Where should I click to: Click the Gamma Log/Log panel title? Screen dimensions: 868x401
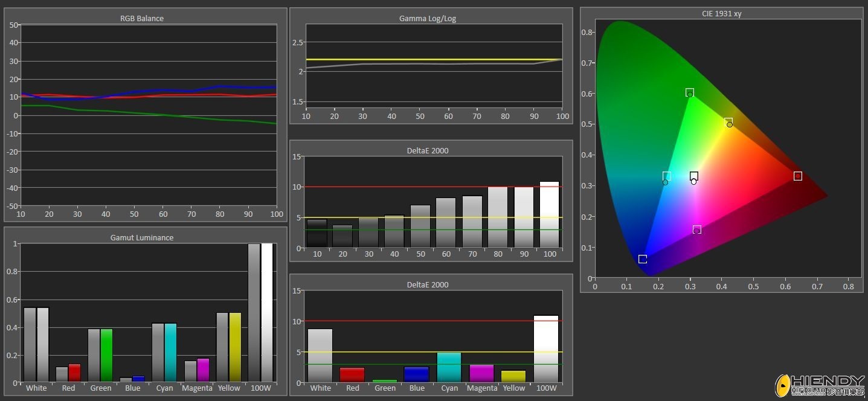coord(428,18)
